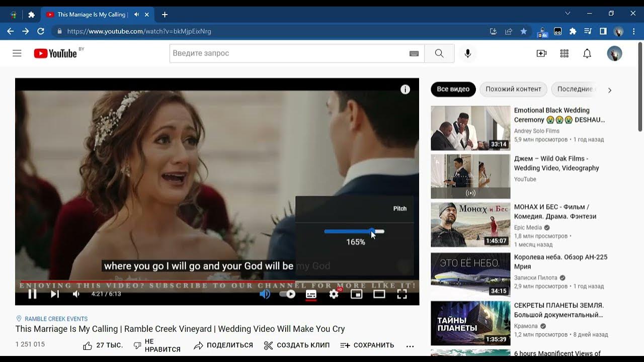Click СОЗДАТЬ КЛИП button

tap(296, 345)
